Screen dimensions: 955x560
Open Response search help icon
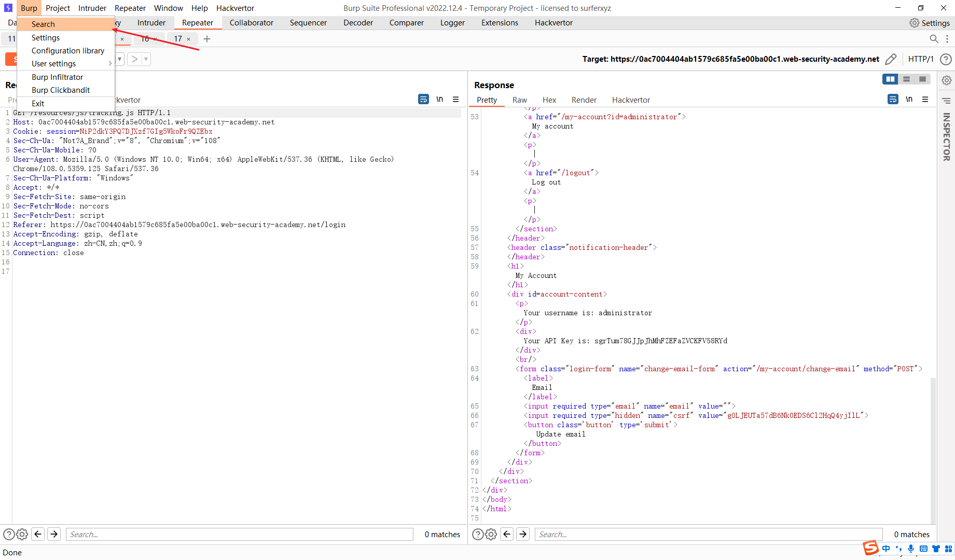478,534
